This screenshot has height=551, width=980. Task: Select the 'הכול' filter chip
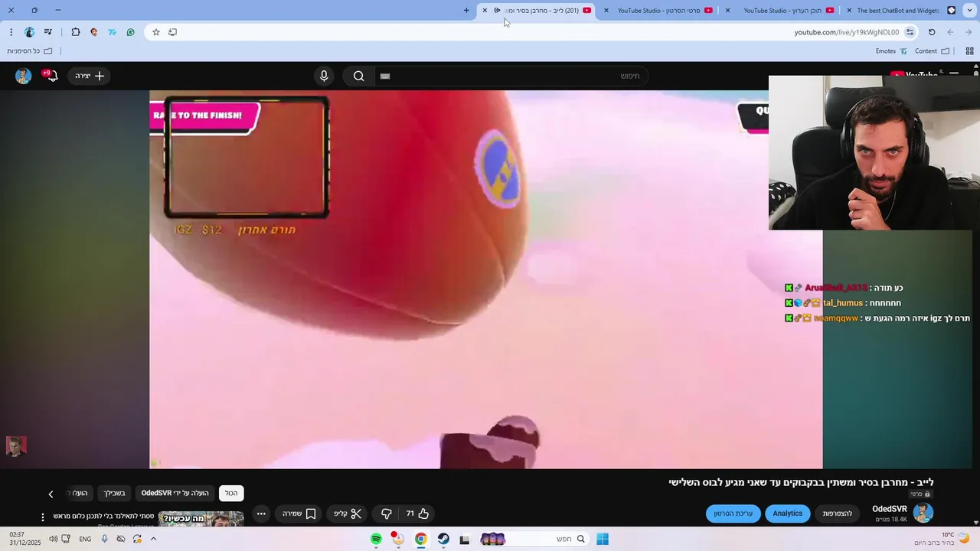[x=231, y=493]
